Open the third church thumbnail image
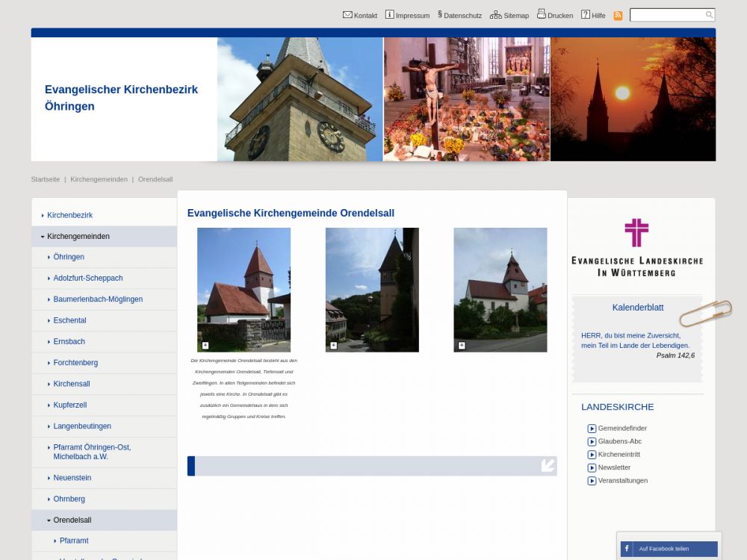The image size is (747, 560). 500,289
